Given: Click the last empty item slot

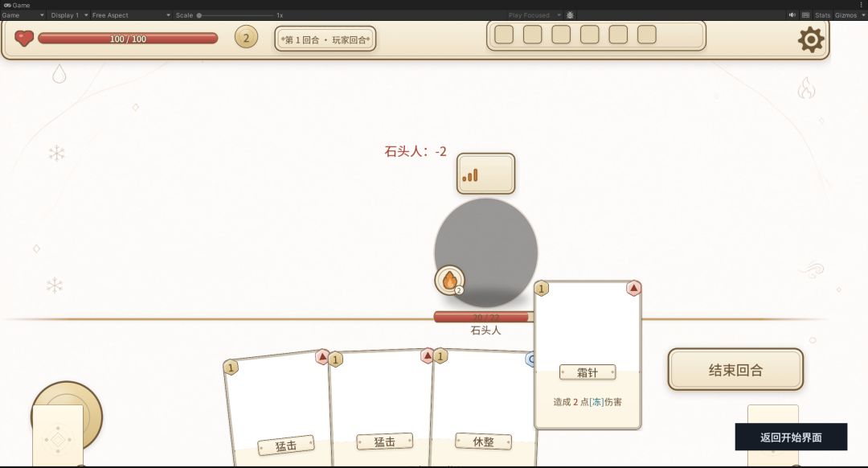Looking at the screenshot, I should pyautogui.click(x=646, y=35).
